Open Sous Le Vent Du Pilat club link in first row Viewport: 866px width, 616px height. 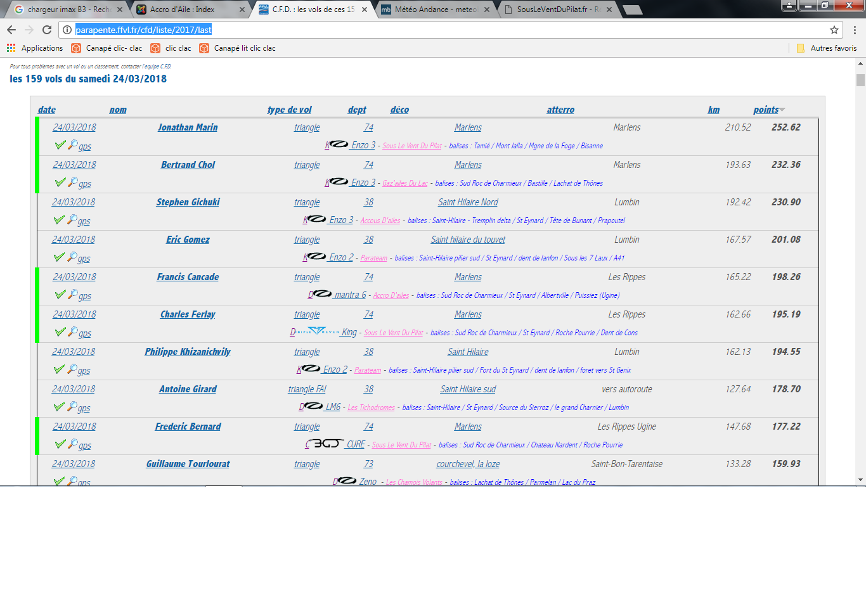pos(412,146)
